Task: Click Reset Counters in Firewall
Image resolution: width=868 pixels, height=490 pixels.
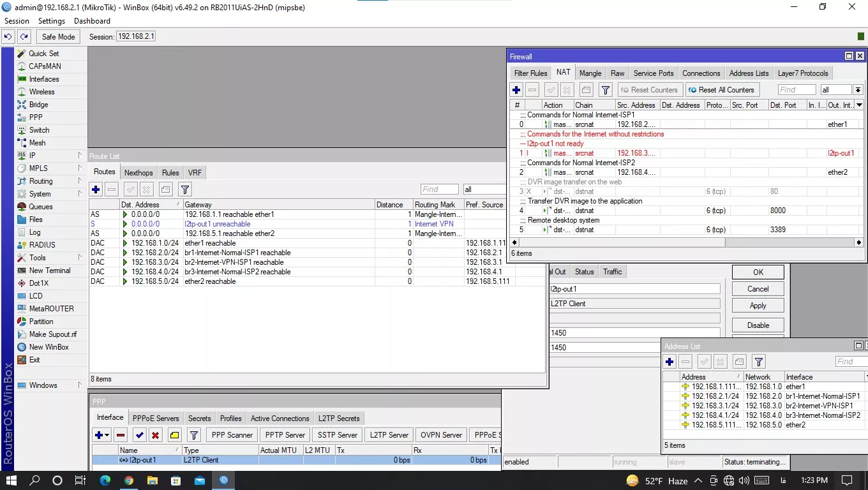Action: (x=650, y=90)
